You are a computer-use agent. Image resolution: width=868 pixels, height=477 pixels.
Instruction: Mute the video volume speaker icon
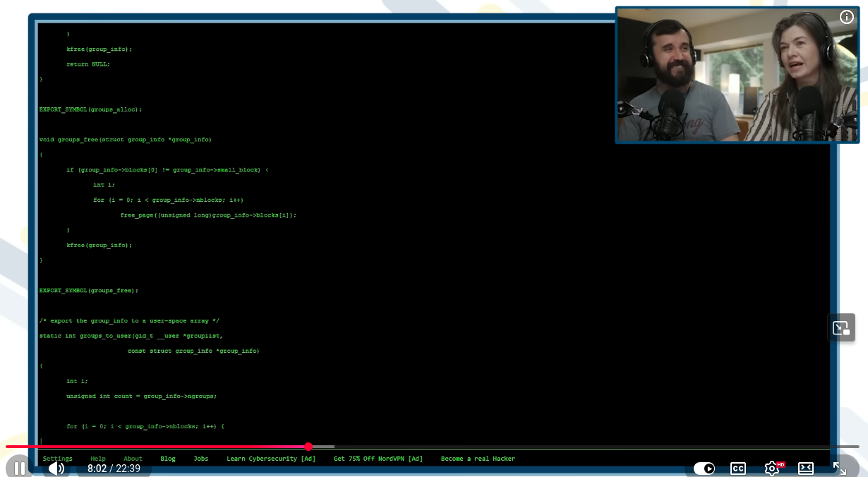pyautogui.click(x=56, y=468)
